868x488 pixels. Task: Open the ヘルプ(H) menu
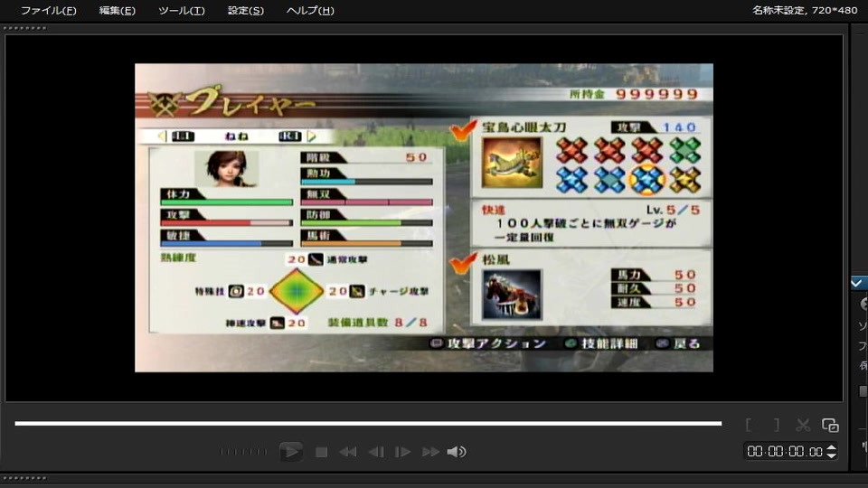coord(309,11)
